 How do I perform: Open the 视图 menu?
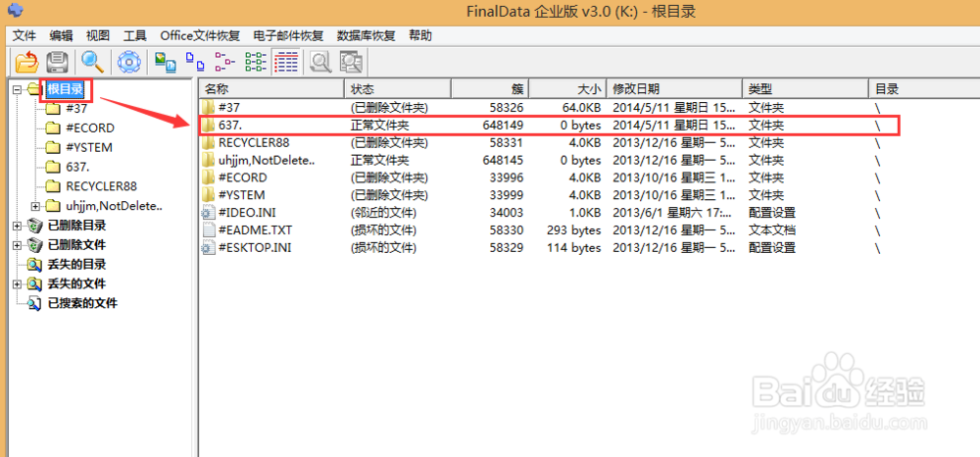[98, 35]
